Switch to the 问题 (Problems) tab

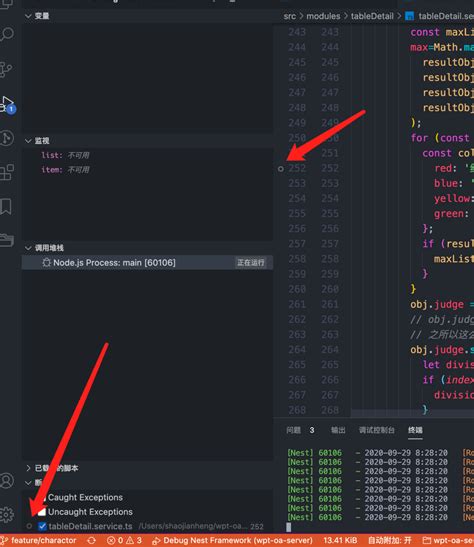(x=294, y=430)
